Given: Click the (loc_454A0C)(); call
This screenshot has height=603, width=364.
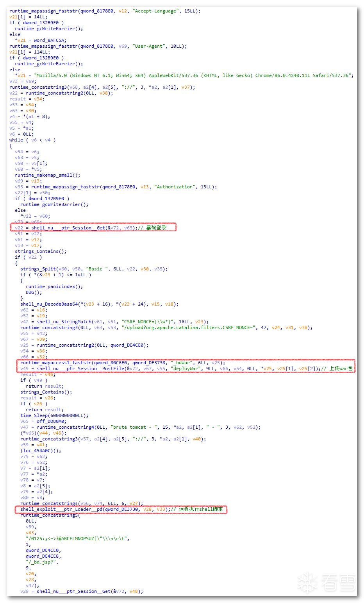Looking at the screenshot, I should click(x=41, y=451).
